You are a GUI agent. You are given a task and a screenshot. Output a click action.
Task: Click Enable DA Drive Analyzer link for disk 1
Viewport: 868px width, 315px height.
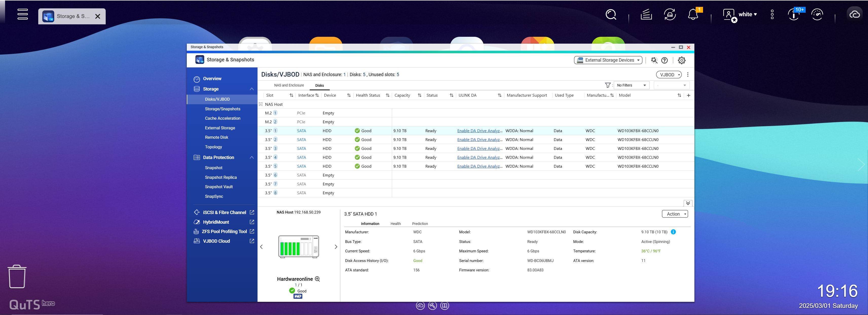tap(479, 131)
